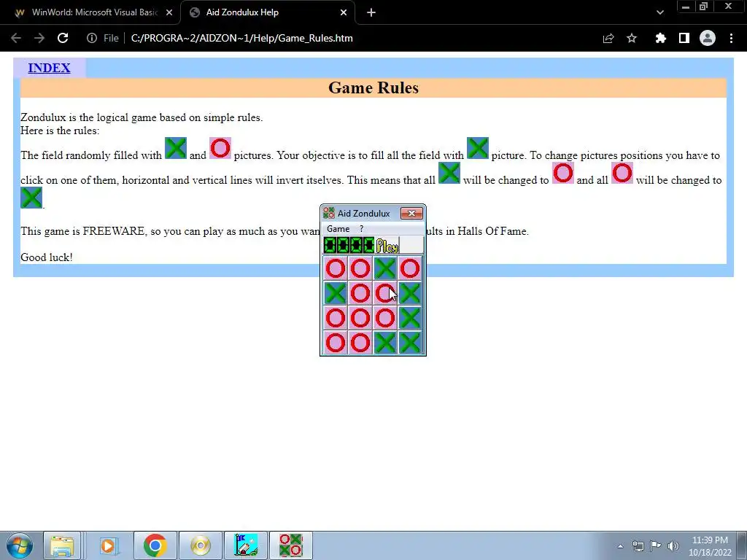The height and width of the screenshot is (560, 747).
Task: Follow the INDEX link
Action: tap(49, 68)
